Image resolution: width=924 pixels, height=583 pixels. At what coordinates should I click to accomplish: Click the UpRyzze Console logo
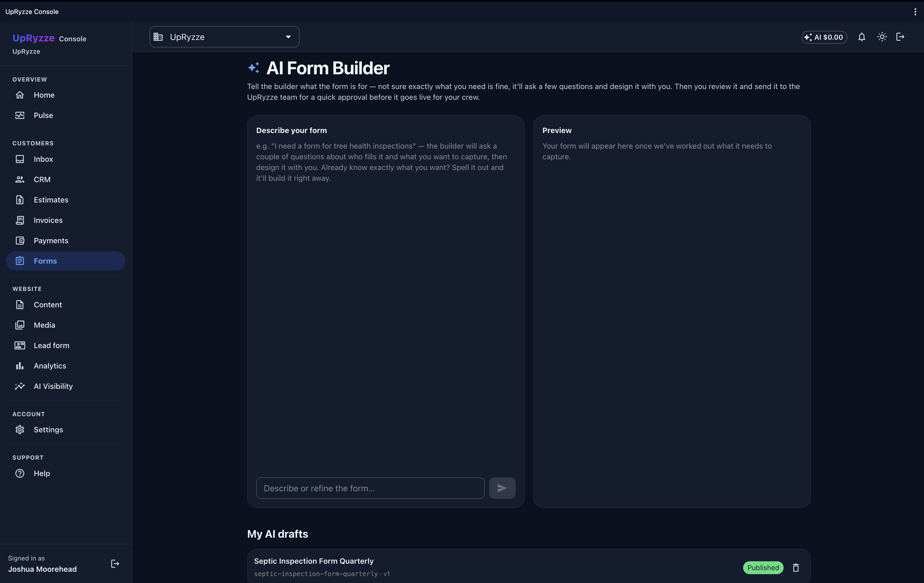49,38
